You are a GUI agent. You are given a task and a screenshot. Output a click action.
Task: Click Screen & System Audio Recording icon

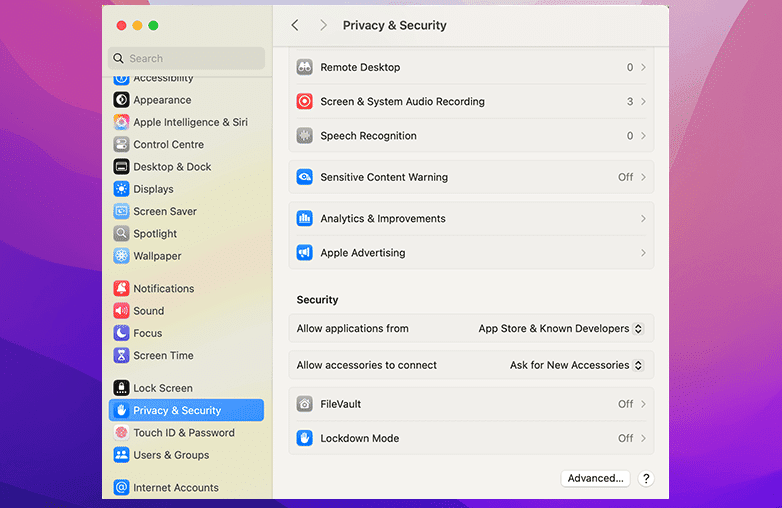pyautogui.click(x=305, y=101)
